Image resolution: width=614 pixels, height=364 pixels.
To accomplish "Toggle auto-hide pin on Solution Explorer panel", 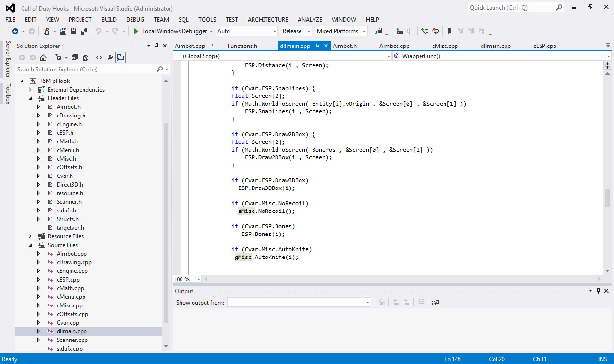I will pos(156,46).
